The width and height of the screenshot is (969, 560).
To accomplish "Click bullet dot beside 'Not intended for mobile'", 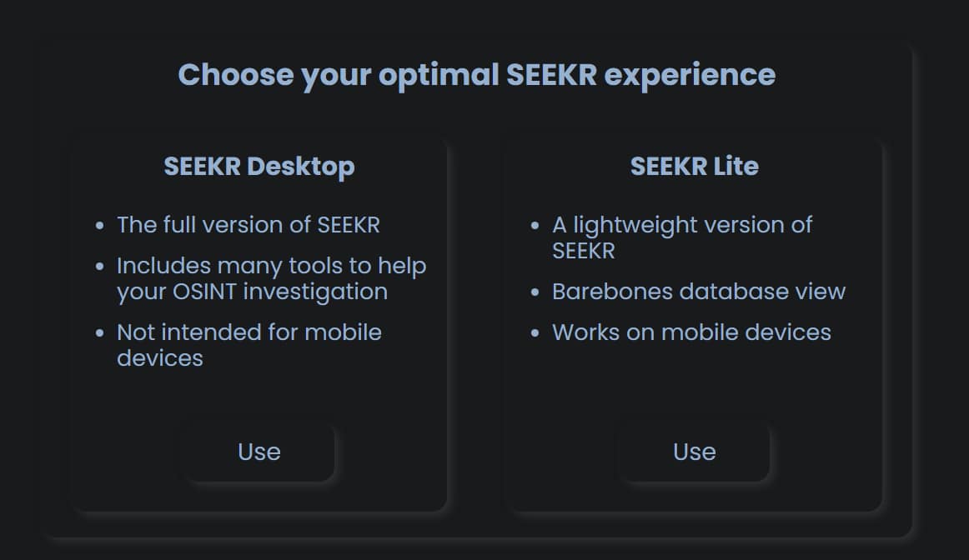I will tap(100, 332).
